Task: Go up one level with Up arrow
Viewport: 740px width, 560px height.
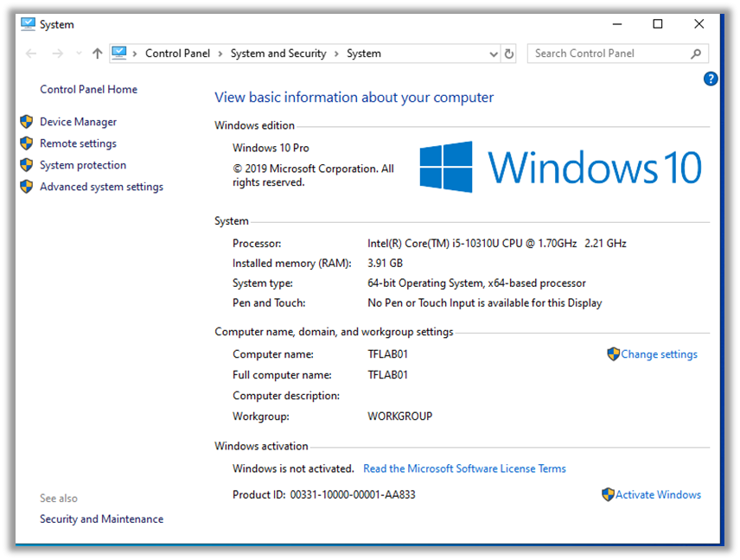Action: pyautogui.click(x=97, y=54)
